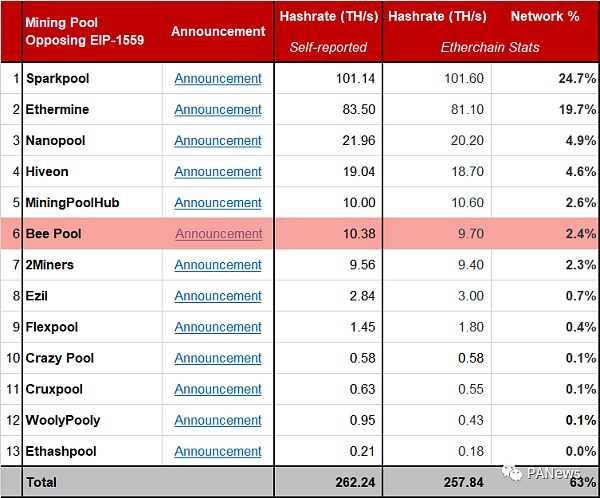Click the highlighted Bee Pool Announcement link
Image resolution: width=600 pixels, height=498 pixels.
pos(218,234)
